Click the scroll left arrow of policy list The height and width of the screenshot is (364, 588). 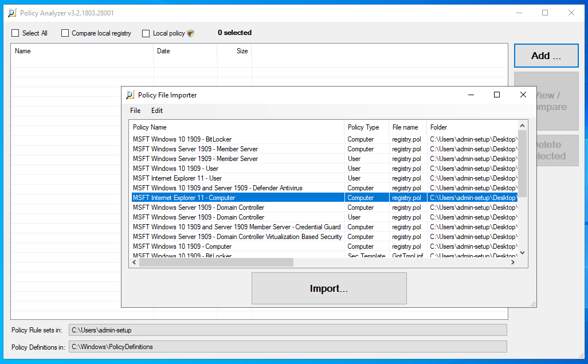click(134, 263)
